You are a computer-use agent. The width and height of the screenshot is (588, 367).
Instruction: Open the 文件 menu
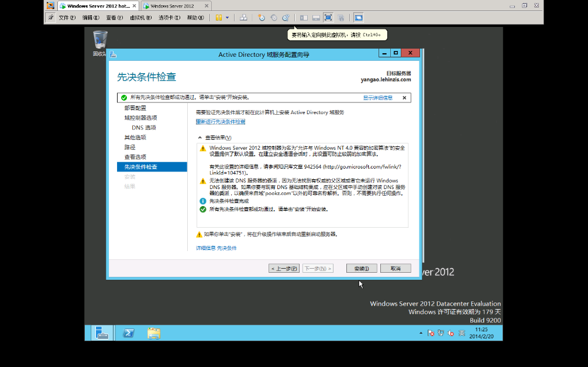67,18
